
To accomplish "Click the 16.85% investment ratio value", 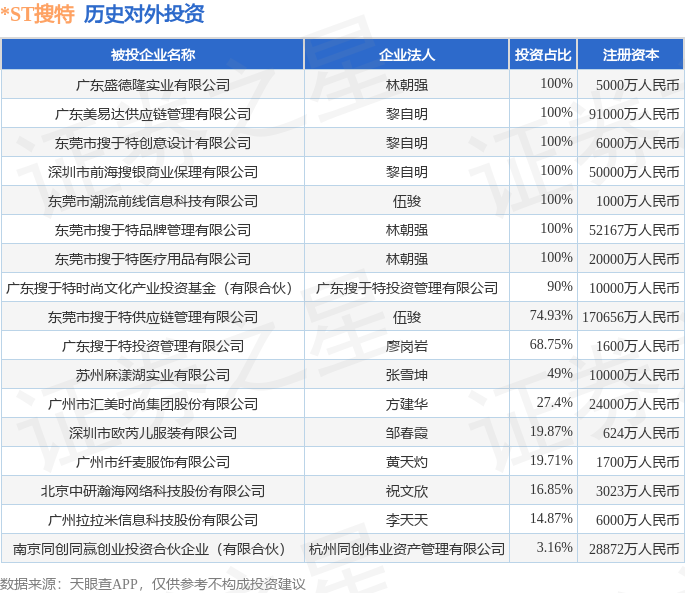I will click(551, 489).
